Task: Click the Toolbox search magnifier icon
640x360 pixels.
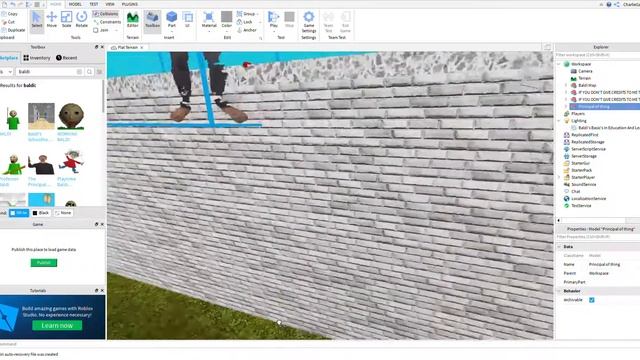Action: [x=89, y=72]
